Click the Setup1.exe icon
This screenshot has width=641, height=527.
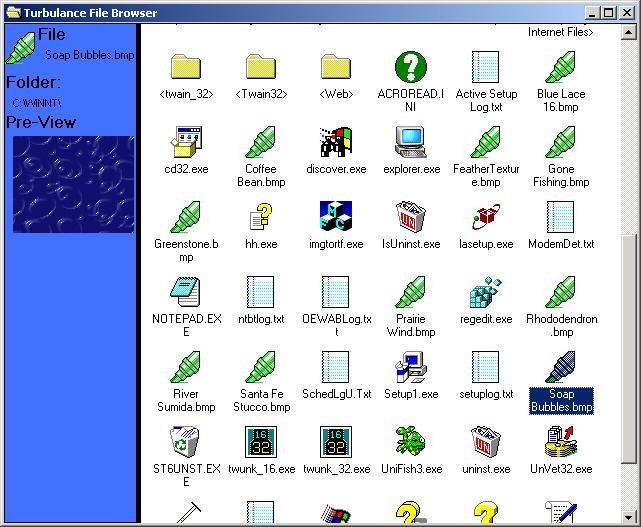pyautogui.click(x=410, y=366)
